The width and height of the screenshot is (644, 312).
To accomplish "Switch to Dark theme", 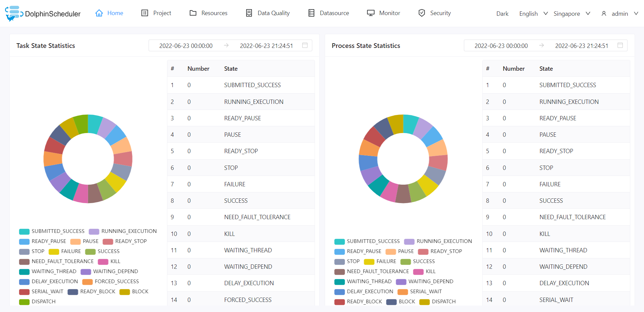I will click(x=502, y=13).
